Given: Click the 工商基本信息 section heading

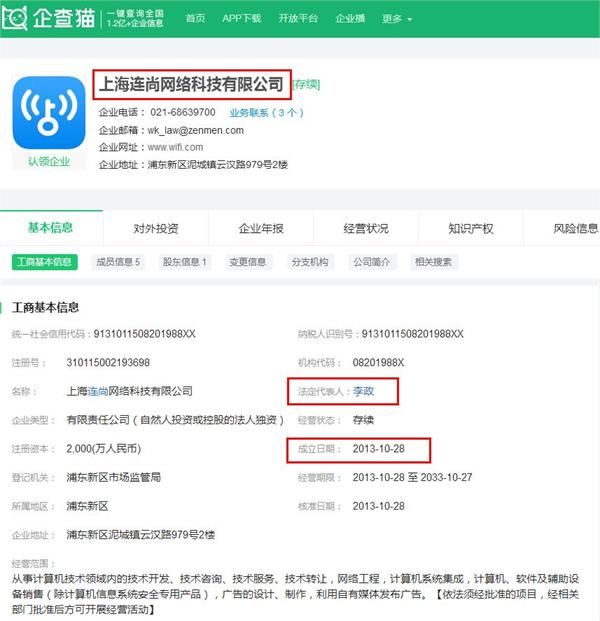Looking at the screenshot, I should (46, 308).
